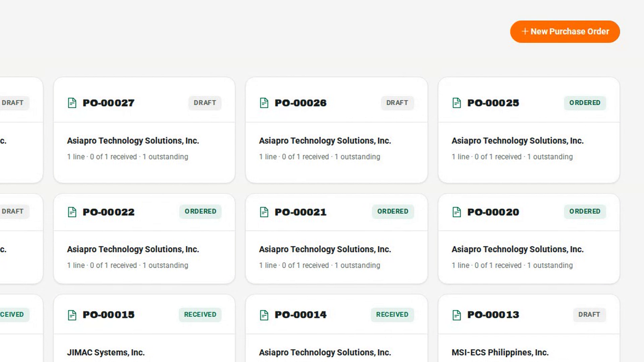This screenshot has height=362, width=644.
Task: Click the ORDERED badge on PO-00025
Action: click(x=585, y=103)
